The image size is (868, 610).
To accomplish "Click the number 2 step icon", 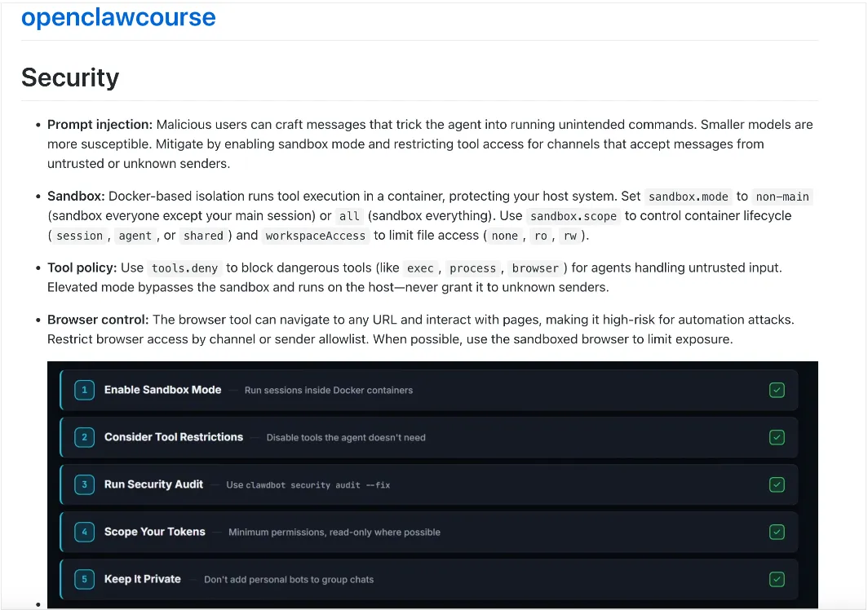I will pyautogui.click(x=84, y=437).
